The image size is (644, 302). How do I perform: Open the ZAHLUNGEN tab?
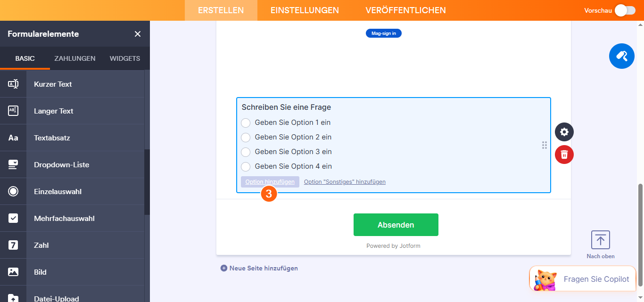pyautogui.click(x=74, y=58)
